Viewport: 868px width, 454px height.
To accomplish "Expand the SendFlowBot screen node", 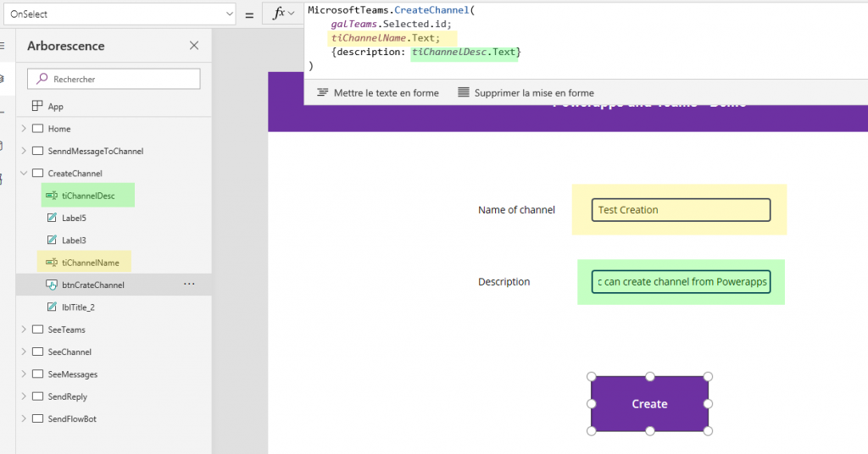I will click(24, 418).
